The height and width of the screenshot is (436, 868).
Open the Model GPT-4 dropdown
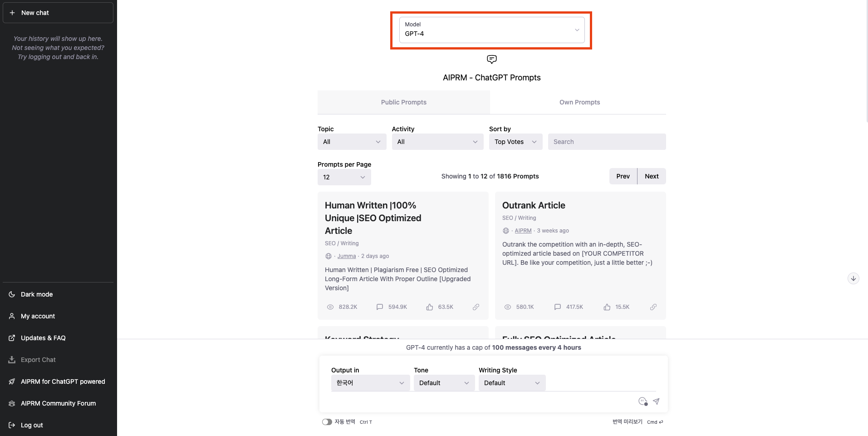[x=492, y=30]
